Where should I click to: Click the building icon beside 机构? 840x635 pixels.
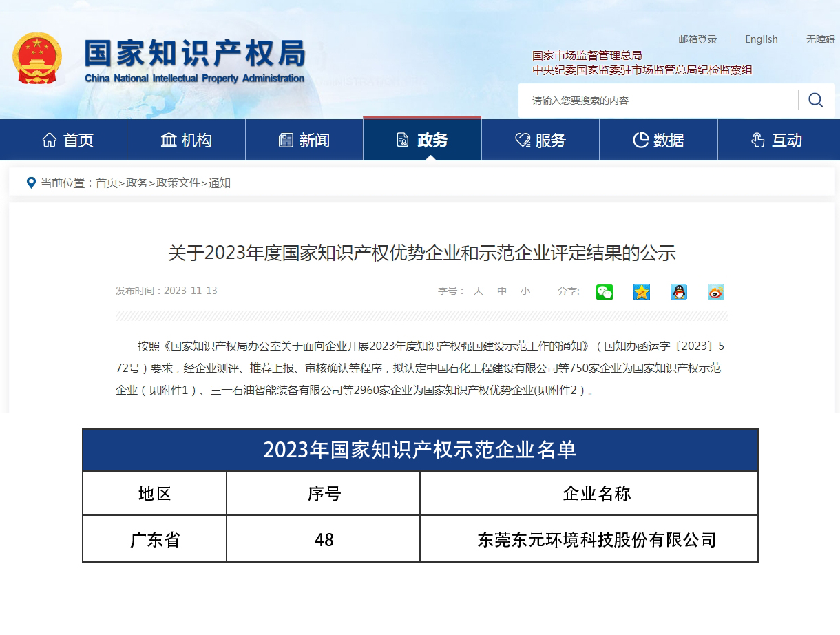click(169, 140)
